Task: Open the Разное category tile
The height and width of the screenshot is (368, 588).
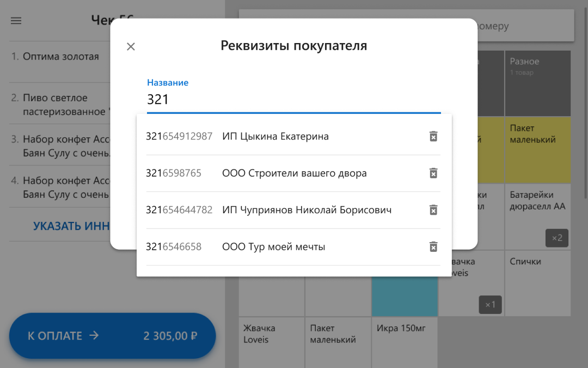Action: pyautogui.click(x=537, y=83)
